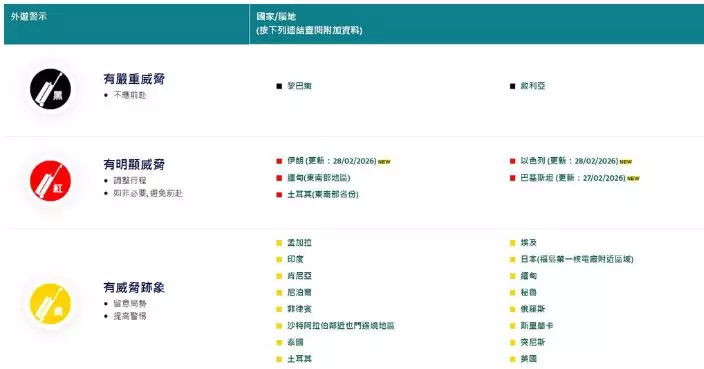
Task: Open the 泰國 amber alert link
Action: 295,342
